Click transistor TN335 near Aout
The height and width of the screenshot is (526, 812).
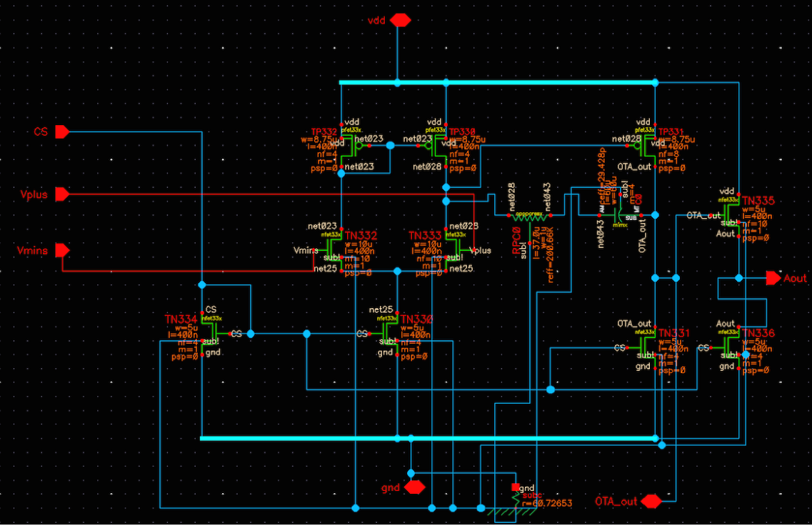coord(728,215)
